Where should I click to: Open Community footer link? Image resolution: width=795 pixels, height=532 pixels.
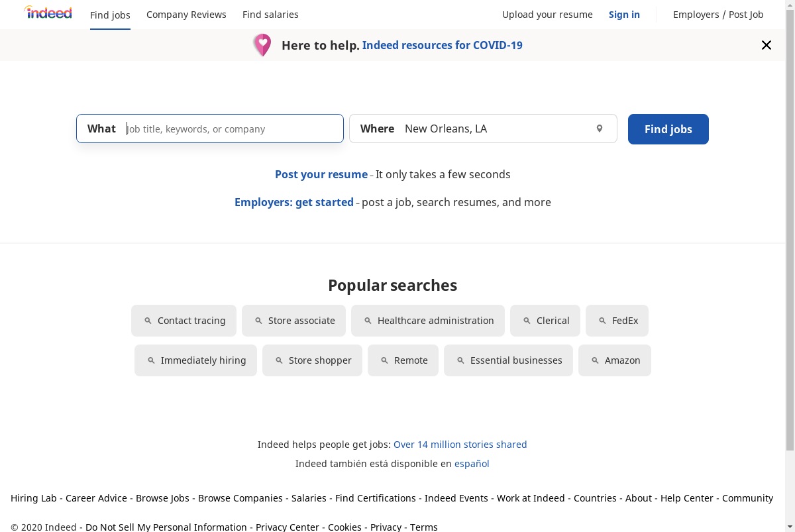[x=747, y=498]
